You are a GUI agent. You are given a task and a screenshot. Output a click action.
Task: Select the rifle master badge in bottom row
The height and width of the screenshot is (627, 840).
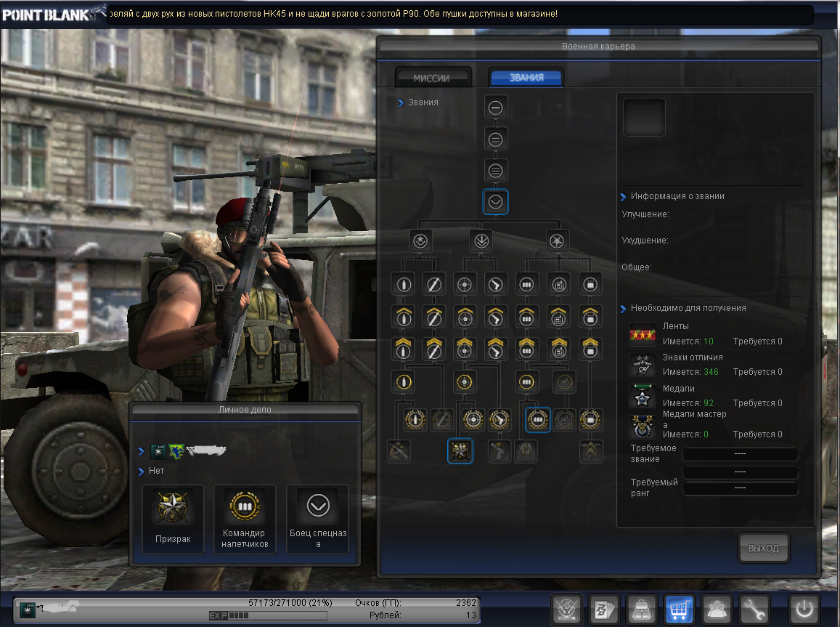[399, 451]
